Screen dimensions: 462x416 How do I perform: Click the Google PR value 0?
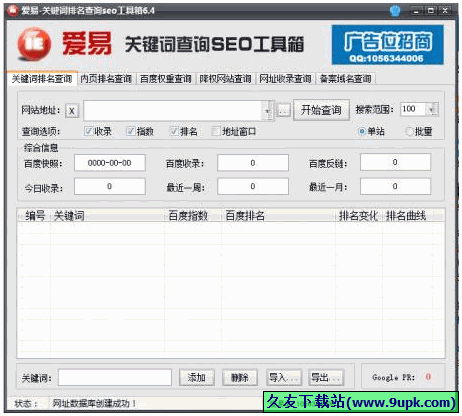(428, 377)
